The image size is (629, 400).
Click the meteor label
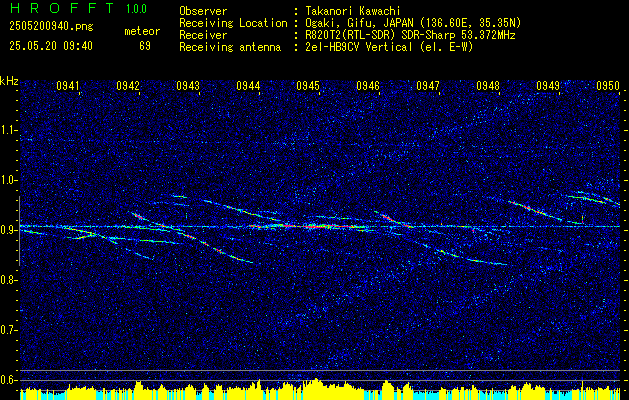(142, 31)
